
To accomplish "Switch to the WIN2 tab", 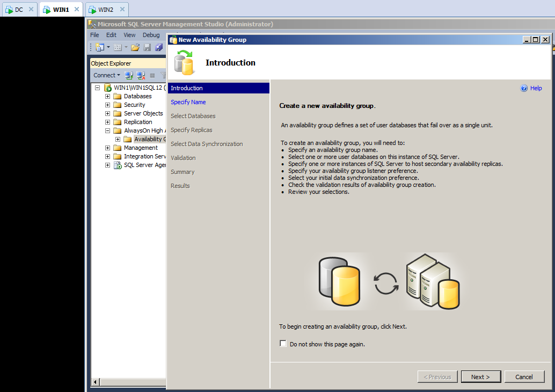I will [106, 10].
